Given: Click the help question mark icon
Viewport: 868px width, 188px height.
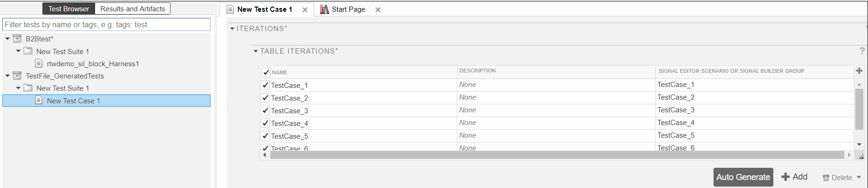Looking at the screenshot, I should click(862, 51).
